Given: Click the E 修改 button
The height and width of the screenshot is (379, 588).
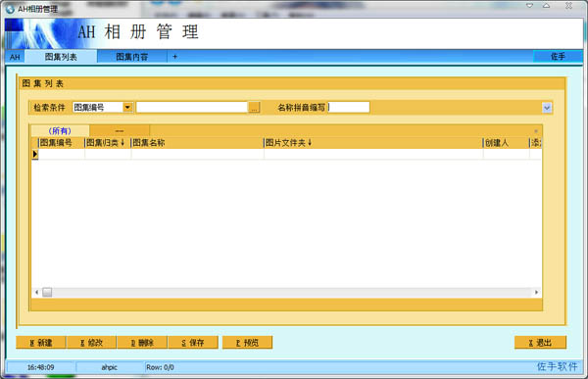Looking at the screenshot, I should click(x=91, y=342).
